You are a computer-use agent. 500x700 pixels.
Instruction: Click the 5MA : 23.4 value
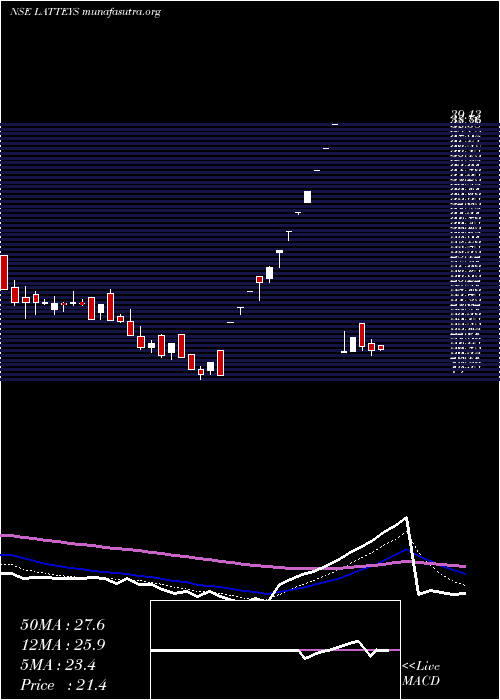click(58, 665)
